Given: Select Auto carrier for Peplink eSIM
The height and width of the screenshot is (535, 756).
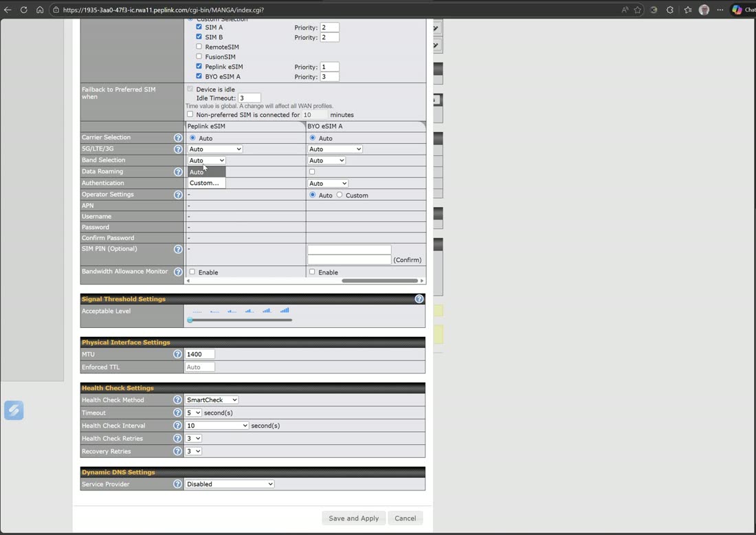Looking at the screenshot, I should pyautogui.click(x=192, y=138).
